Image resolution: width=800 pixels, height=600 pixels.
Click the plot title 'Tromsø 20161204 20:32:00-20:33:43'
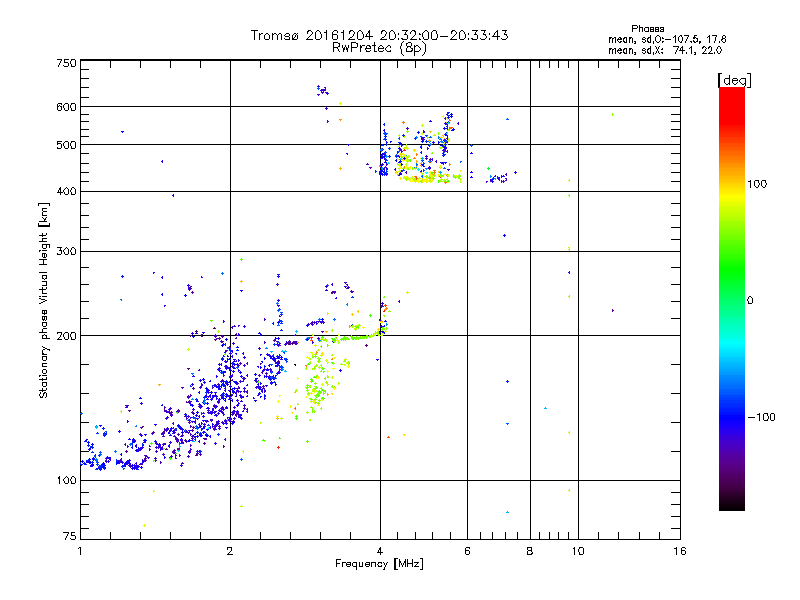coord(379,35)
